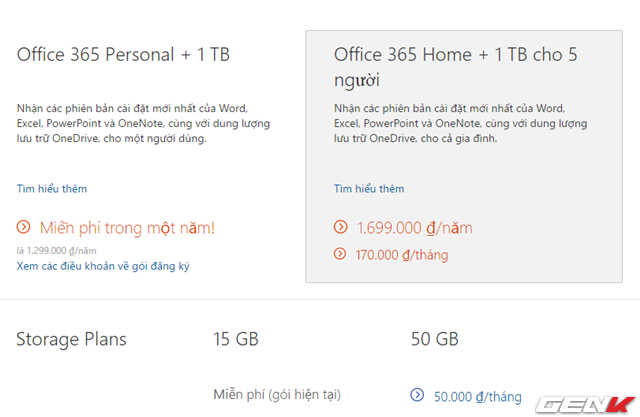
Task: Select the 50 GB storage plan title
Action: 435,339
